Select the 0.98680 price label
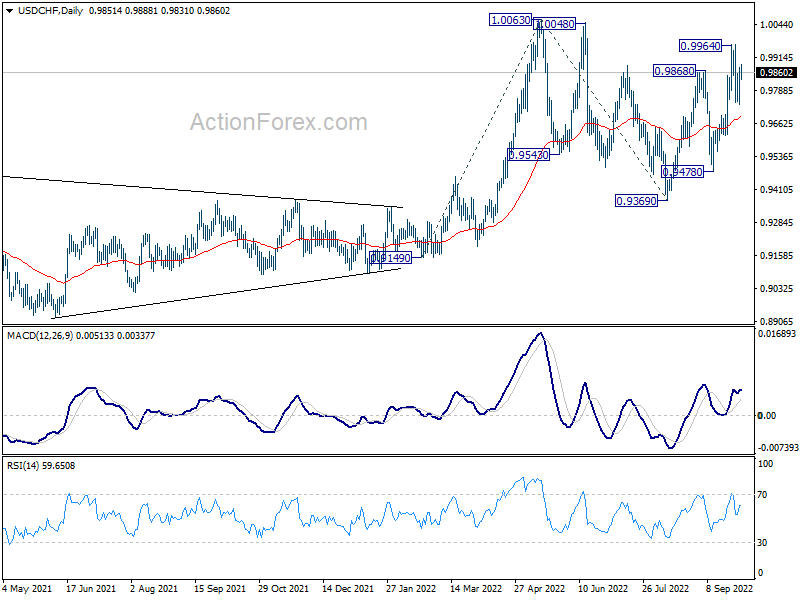 [x=674, y=71]
